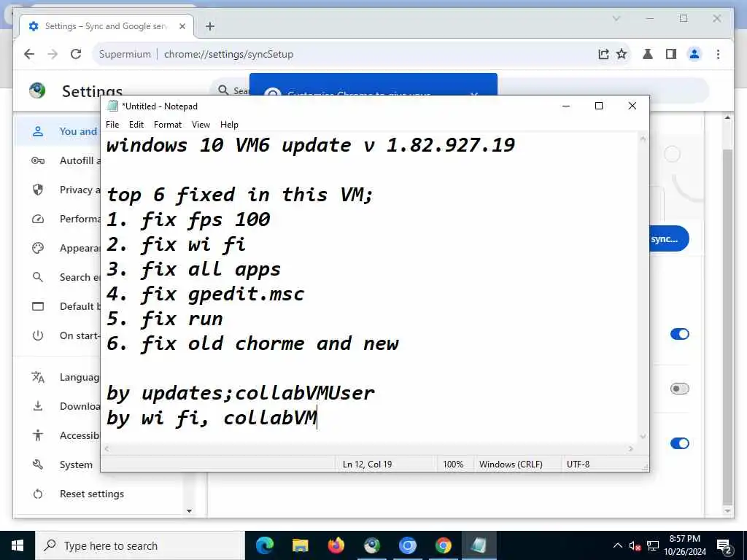Bookmark this tab with the star
The image size is (747, 560).
(622, 54)
